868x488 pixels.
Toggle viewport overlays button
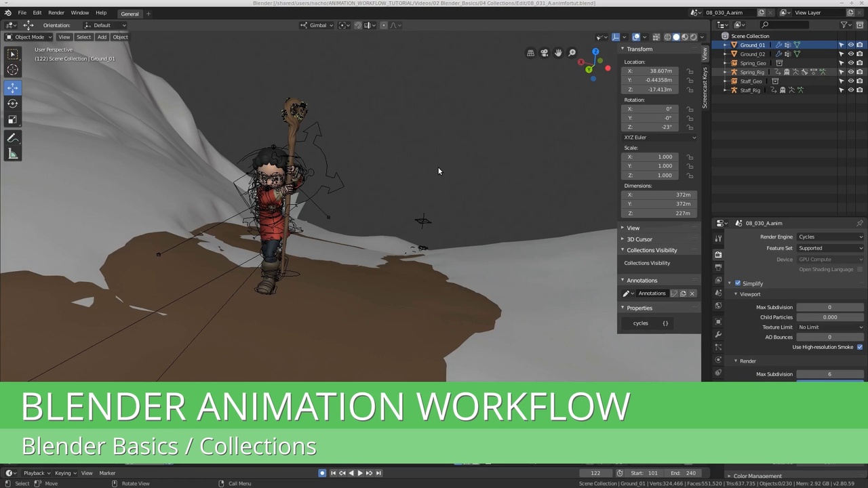click(636, 37)
